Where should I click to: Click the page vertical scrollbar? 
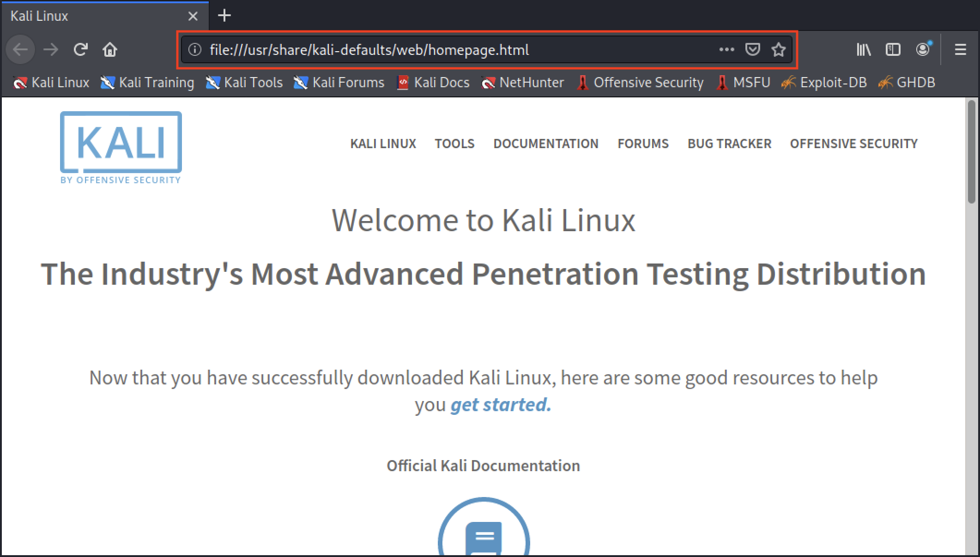972,326
